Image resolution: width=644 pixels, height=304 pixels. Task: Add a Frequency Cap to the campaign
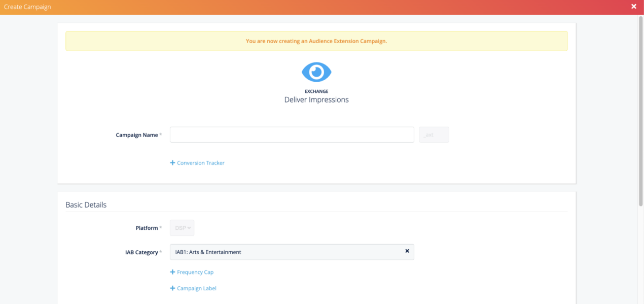(192, 272)
